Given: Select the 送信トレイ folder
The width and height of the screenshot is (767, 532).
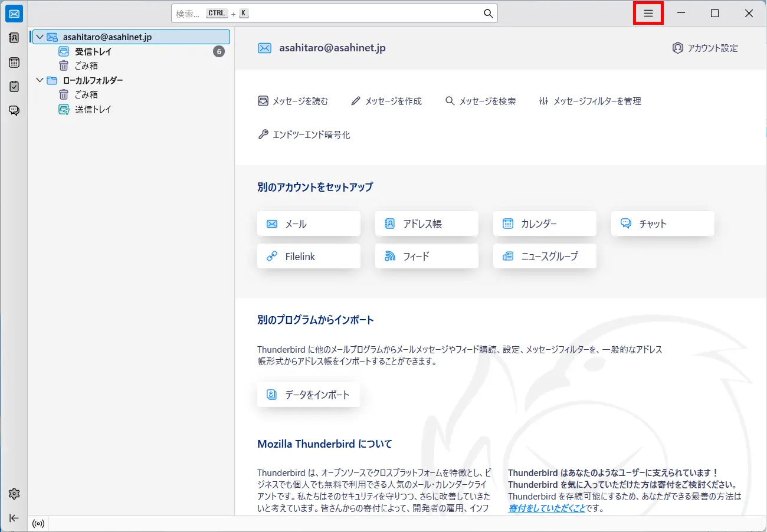Looking at the screenshot, I should point(93,110).
